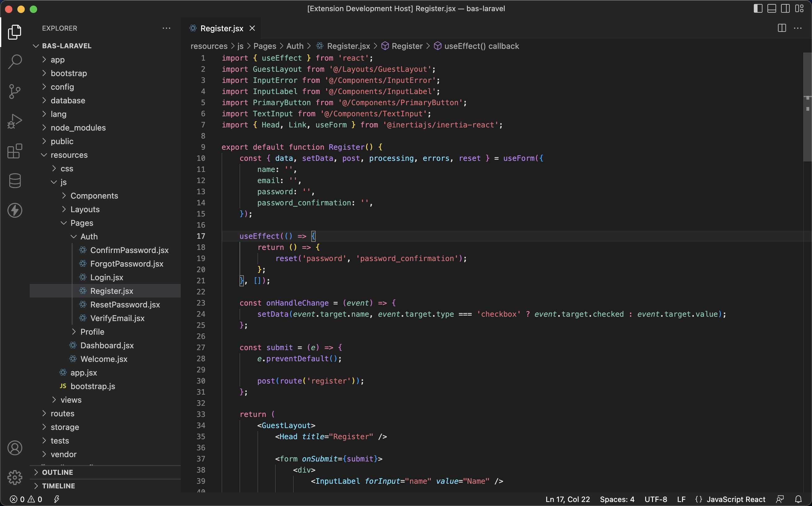Collapse the Auth folder
The height and width of the screenshot is (506, 812).
point(89,237)
